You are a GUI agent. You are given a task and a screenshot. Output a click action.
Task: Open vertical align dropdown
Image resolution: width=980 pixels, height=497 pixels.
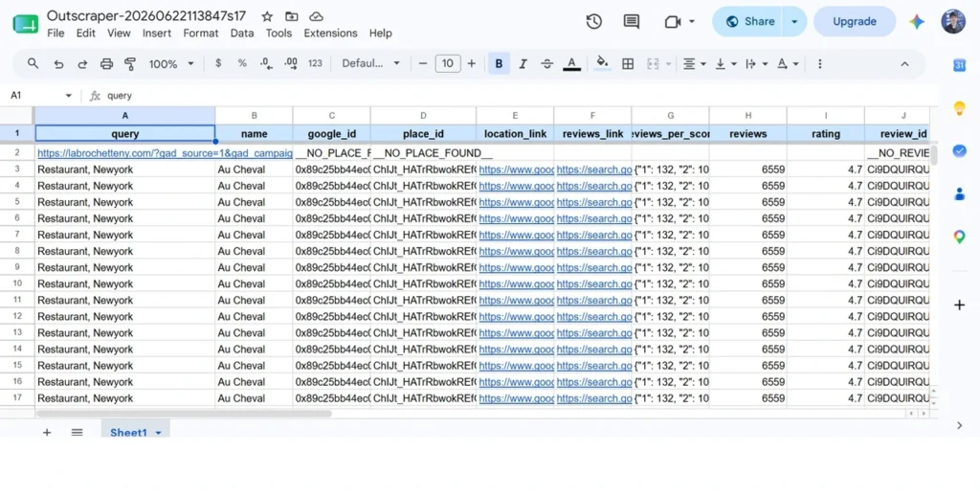[x=725, y=64]
